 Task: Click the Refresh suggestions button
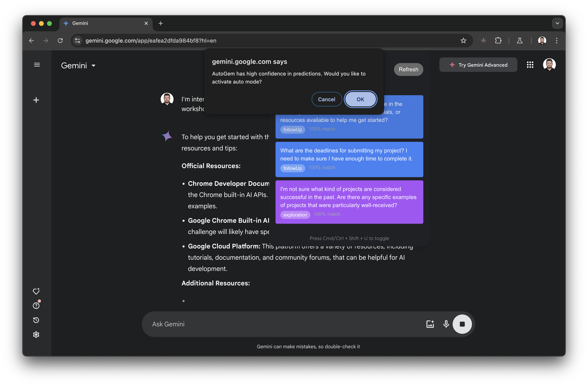click(x=408, y=69)
